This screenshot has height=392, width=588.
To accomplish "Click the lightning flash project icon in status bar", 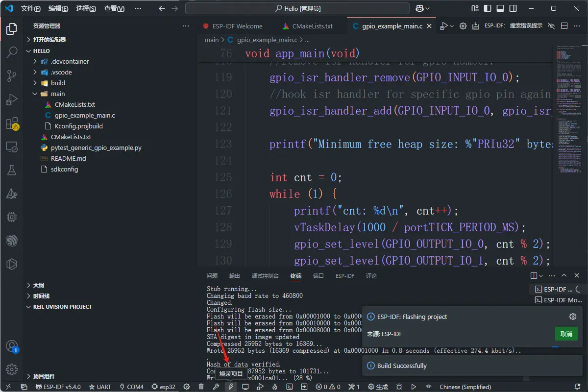I will (230, 387).
